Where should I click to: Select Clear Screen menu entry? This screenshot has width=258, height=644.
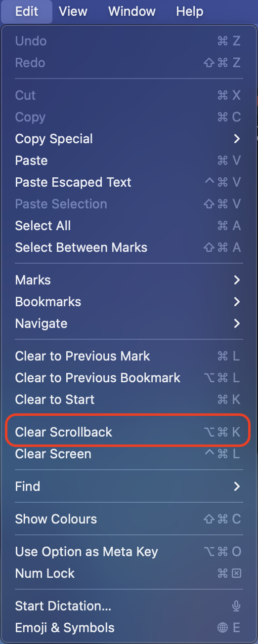128,454
